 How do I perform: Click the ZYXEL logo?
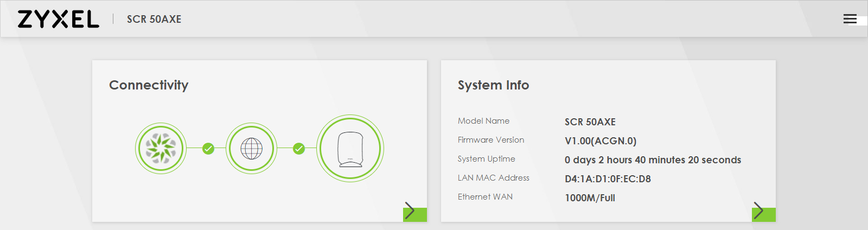[59, 19]
